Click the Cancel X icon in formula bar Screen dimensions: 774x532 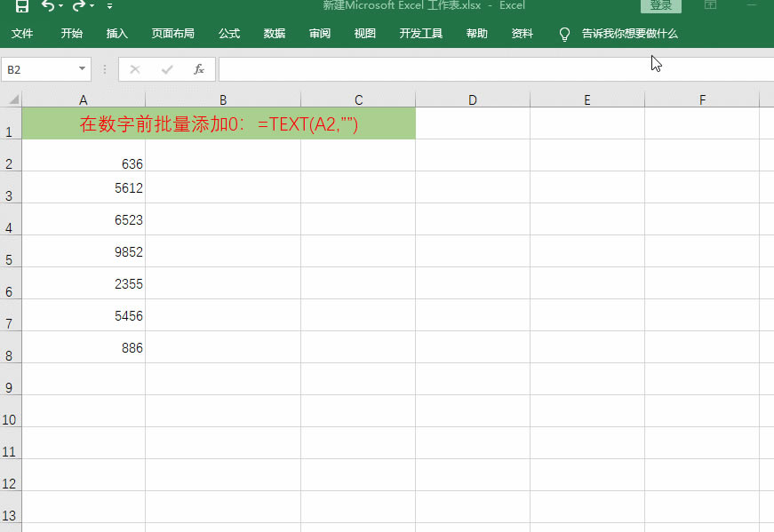click(135, 69)
